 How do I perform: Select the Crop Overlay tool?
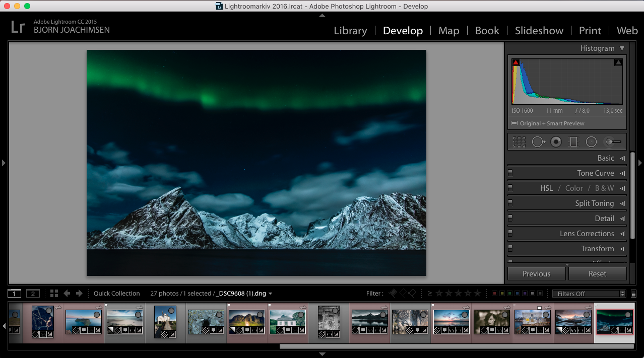[519, 142]
